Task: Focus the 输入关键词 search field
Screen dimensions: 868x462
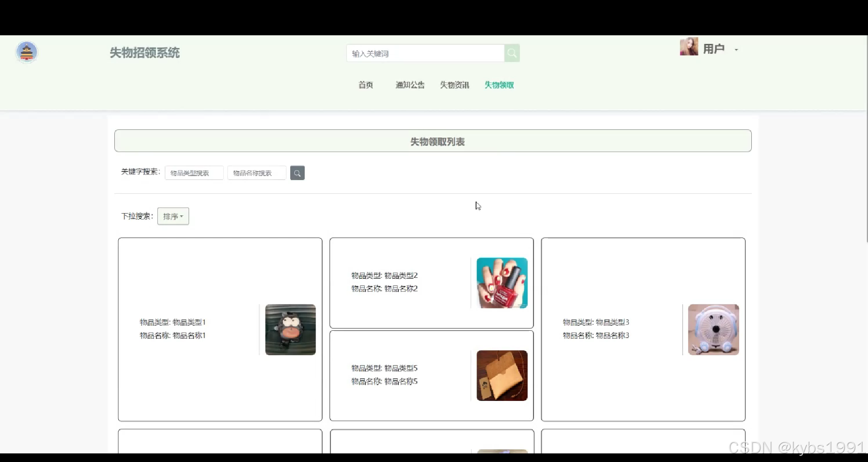Action: 425,53
